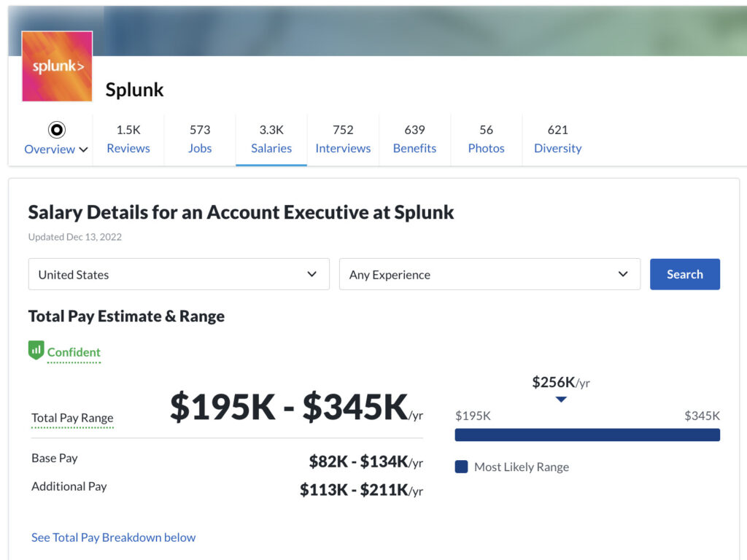Open the 56 Photos tab
This screenshot has height=560, width=747.
coord(486,139)
